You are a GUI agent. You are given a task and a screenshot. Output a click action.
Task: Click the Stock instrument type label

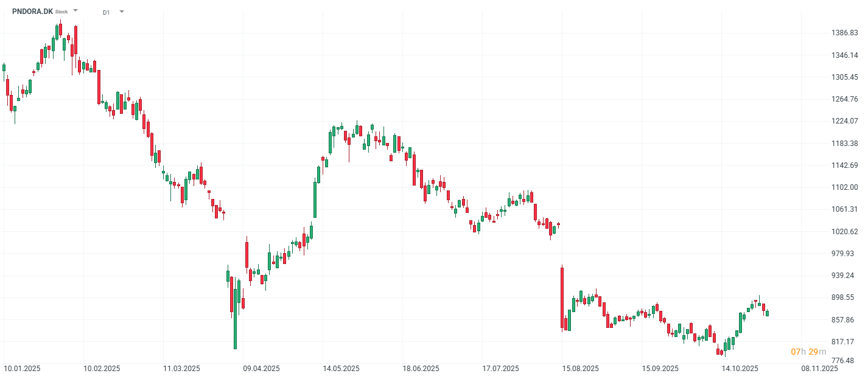tap(61, 12)
